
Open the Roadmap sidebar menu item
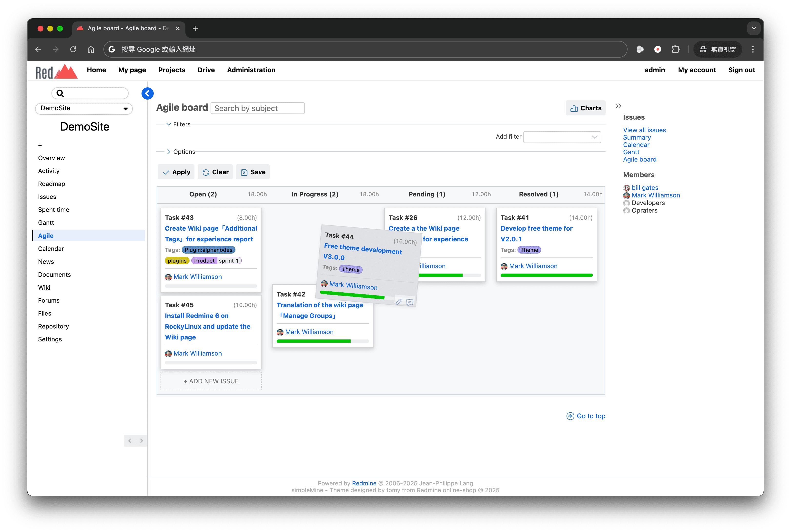tap(51, 184)
